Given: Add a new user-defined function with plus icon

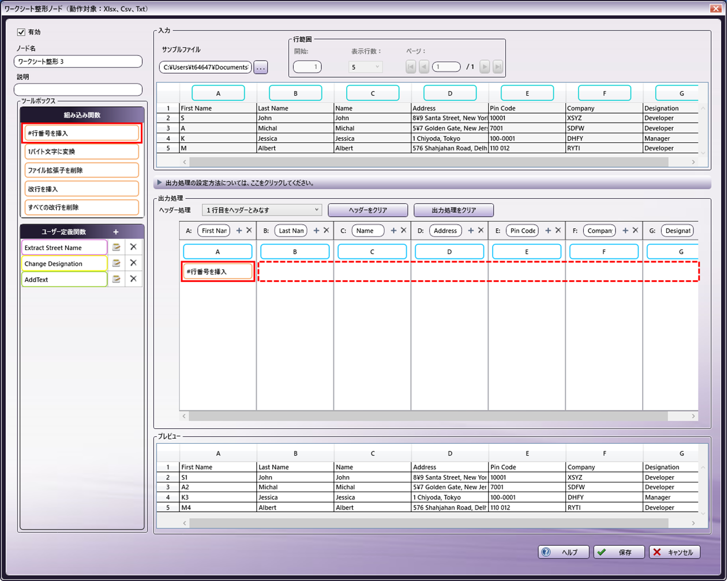Looking at the screenshot, I should (116, 232).
